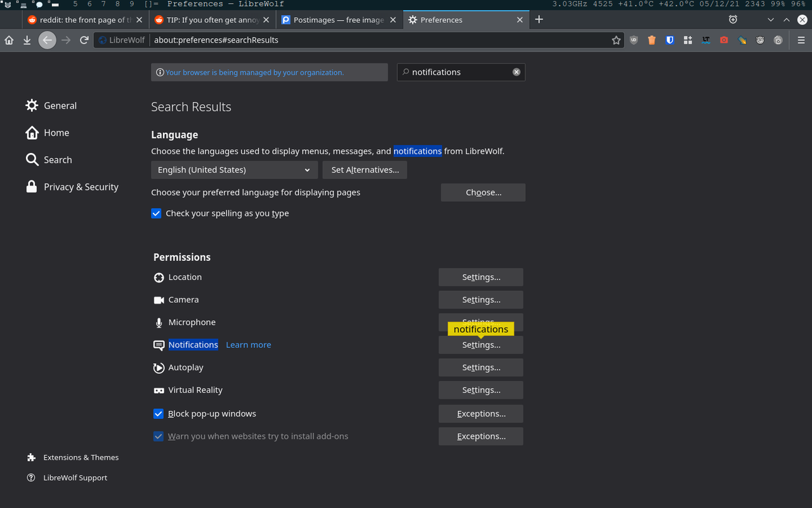This screenshot has width=812, height=508.
Task: Click the forward navigation arrow
Action: tap(66, 40)
